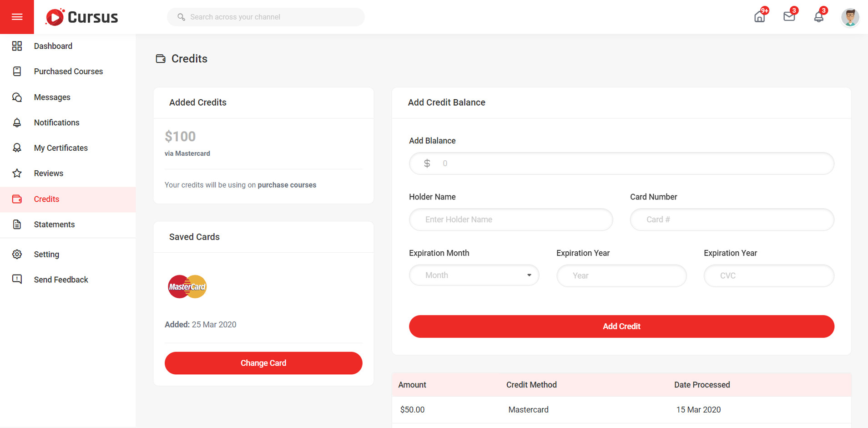Click the Cursus logo
Viewport: 868px width, 428px height.
[82, 17]
